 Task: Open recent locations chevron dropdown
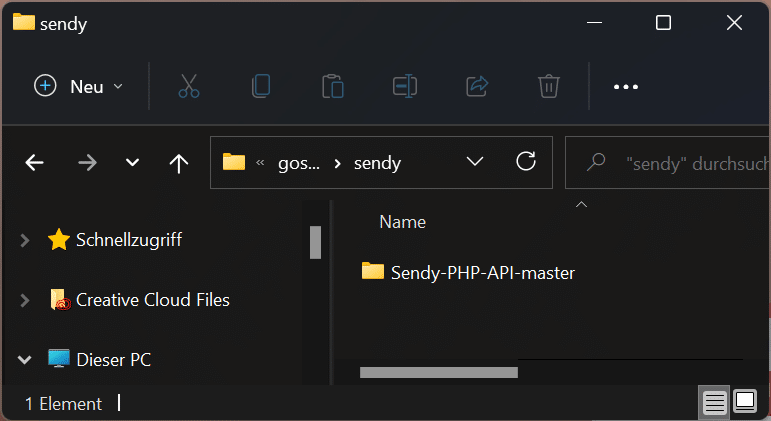click(x=132, y=163)
